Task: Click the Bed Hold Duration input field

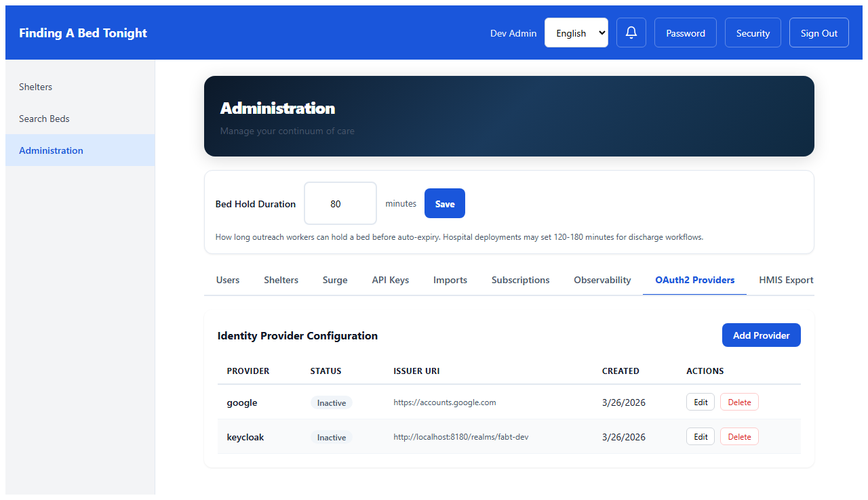Action: coord(340,203)
